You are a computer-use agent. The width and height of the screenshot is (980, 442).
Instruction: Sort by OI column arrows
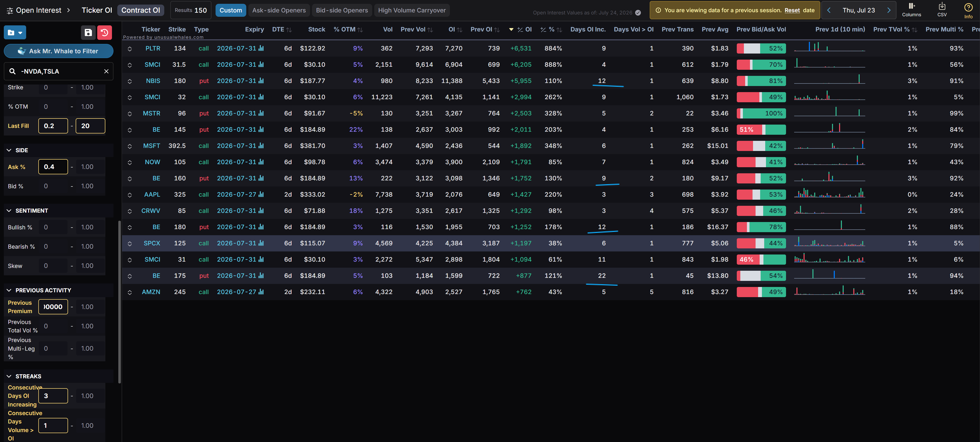coord(460,30)
